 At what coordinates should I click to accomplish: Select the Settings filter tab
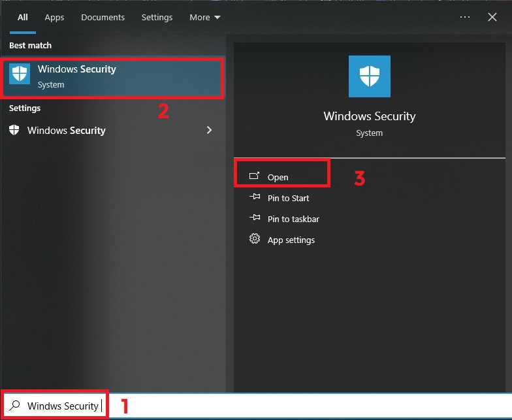[x=157, y=17]
